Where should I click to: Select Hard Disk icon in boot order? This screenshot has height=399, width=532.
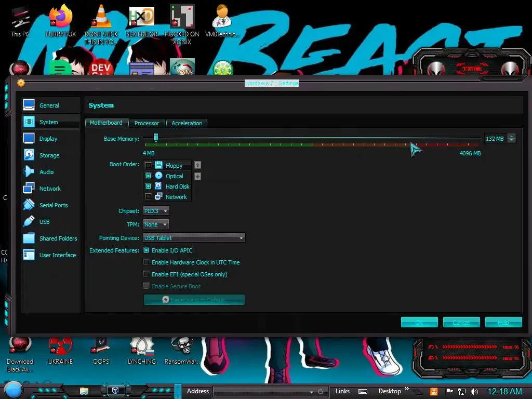pyautogui.click(x=158, y=186)
